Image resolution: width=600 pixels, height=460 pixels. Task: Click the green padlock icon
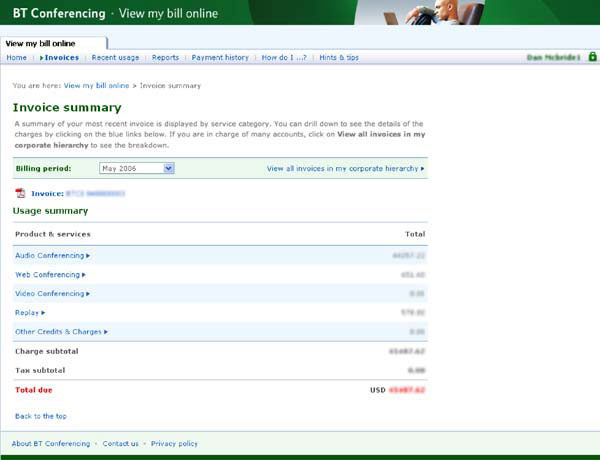pos(592,57)
